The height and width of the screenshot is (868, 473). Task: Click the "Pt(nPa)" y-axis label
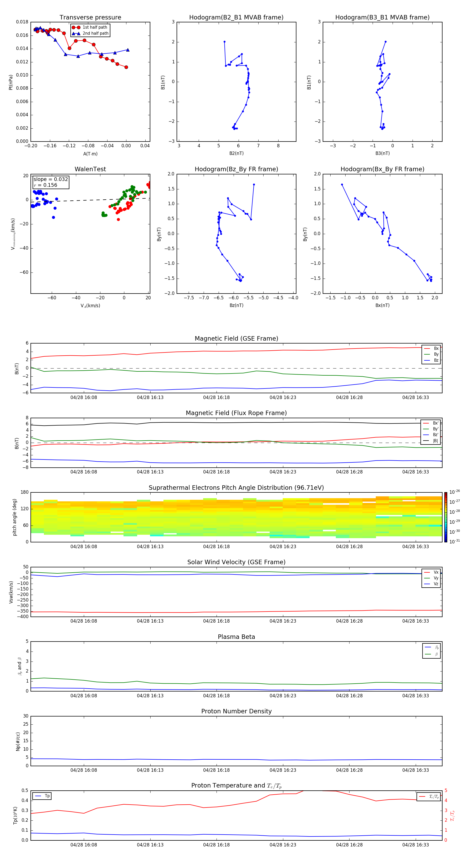(11, 82)
